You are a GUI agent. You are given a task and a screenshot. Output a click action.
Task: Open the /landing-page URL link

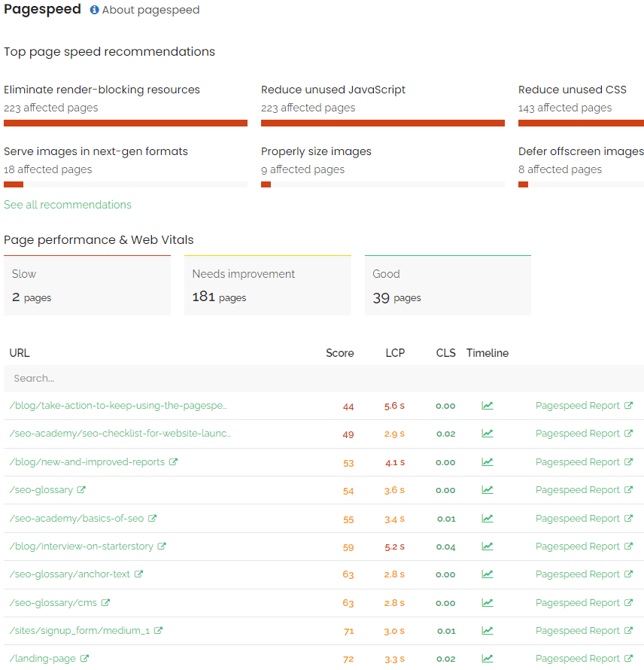(43, 659)
